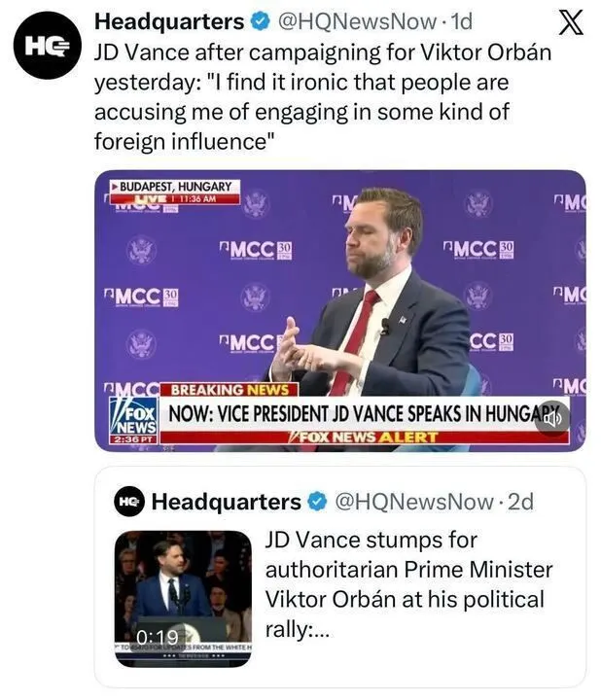Open the Headquarters account name at top
This screenshot has width=601, height=700.
click(169, 20)
